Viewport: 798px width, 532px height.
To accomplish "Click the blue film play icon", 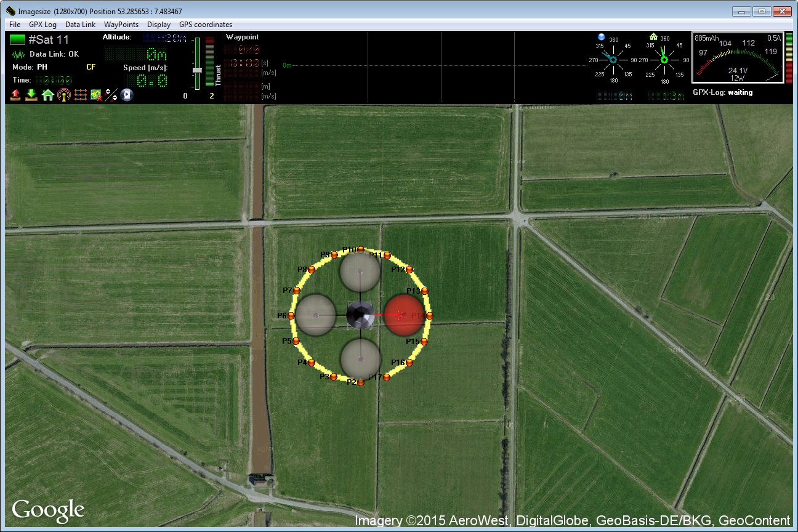I will (x=127, y=95).
